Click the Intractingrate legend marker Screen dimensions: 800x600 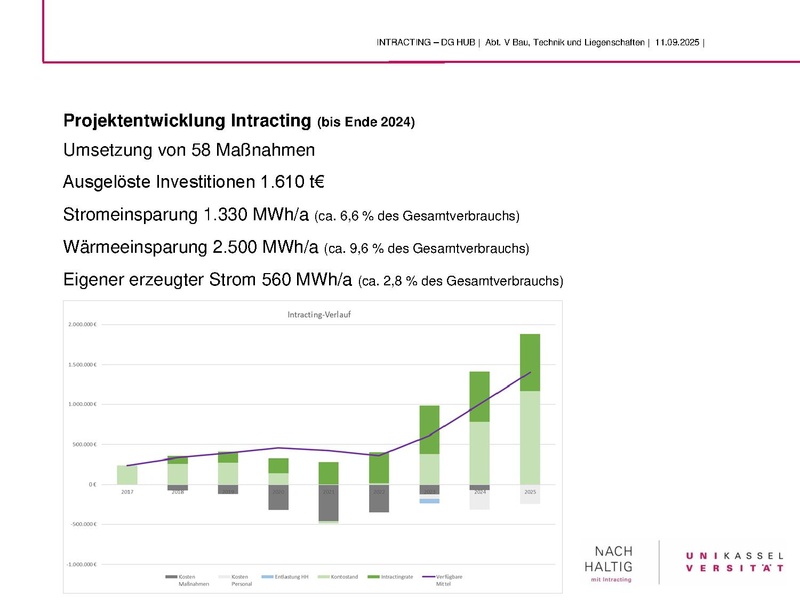click(373, 577)
